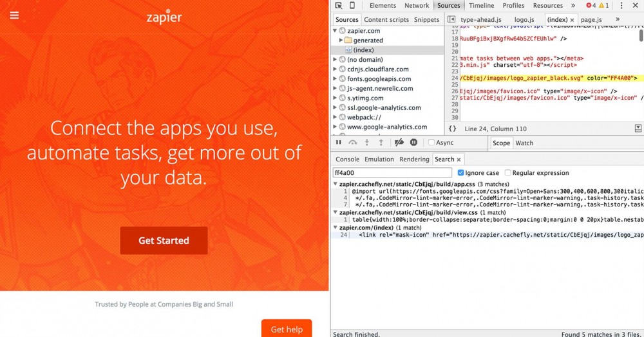Toggle device mode phone icon
This screenshot has height=337, width=644.
(x=352, y=5)
